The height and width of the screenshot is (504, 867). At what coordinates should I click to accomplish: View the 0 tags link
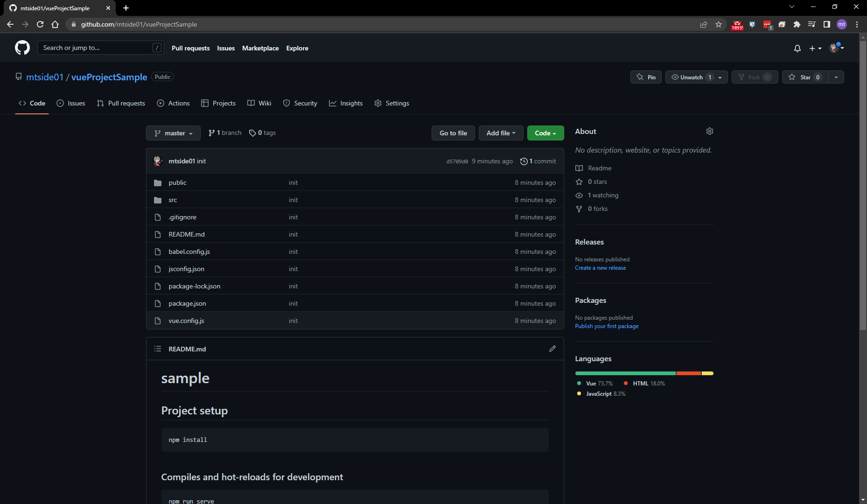click(262, 133)
